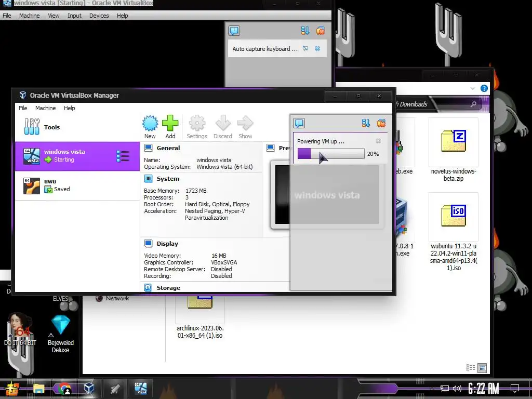The width and height of the screenshot is (532, 399).
Task: Open help icon in file explorer window
Action: (x=484, y=88)
